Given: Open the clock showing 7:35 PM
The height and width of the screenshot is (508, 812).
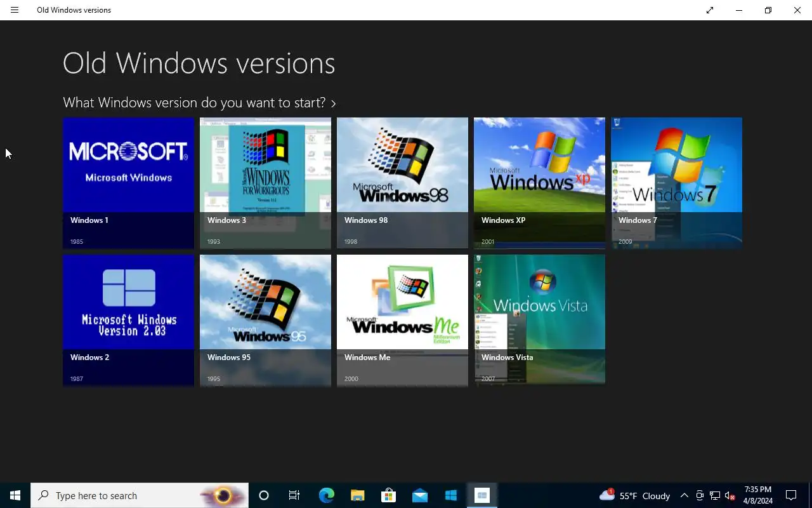Looking at the screenshot, I should coord(758,495).
